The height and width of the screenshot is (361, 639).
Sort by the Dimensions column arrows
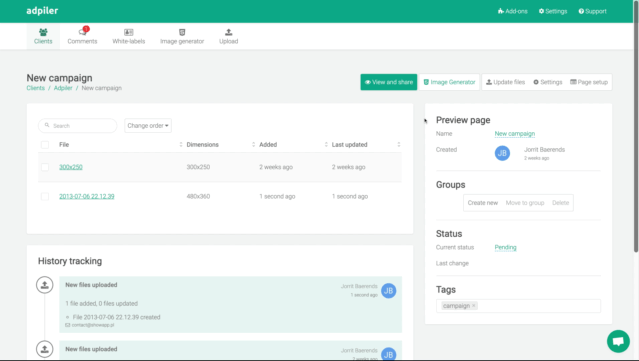(x=253, y=145)
